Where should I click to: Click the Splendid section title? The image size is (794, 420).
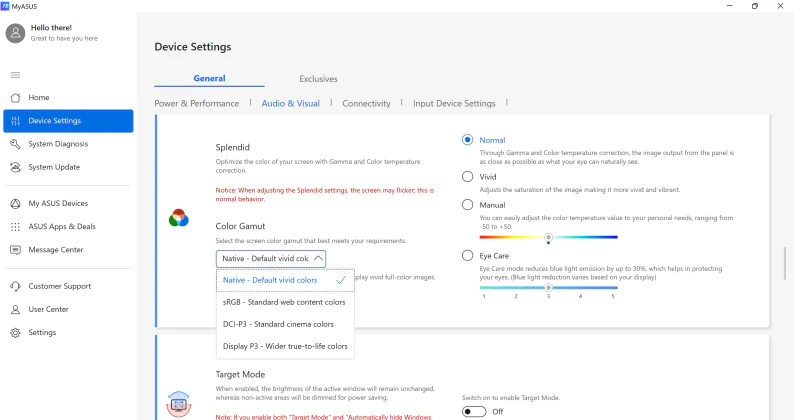coord(232,147)
